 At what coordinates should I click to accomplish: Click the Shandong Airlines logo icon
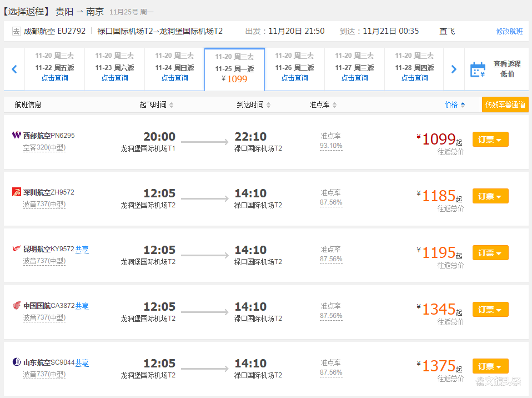coord(16,362)
